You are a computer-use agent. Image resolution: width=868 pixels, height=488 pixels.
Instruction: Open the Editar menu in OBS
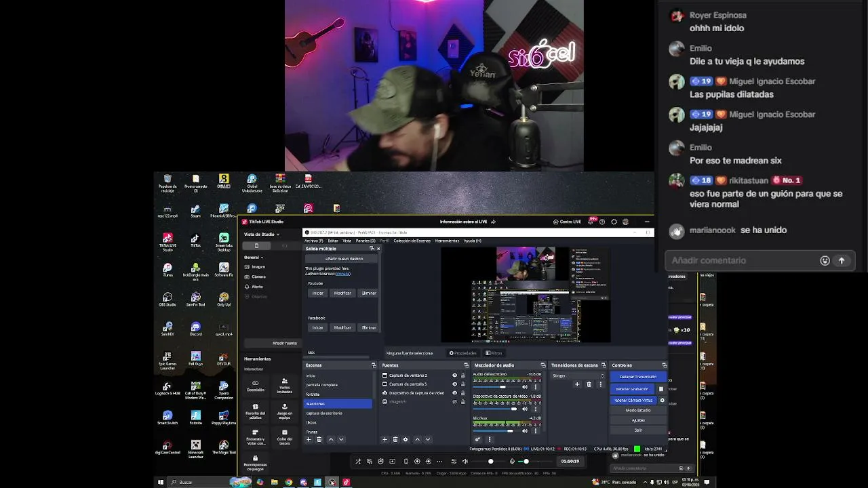point(333,241)
